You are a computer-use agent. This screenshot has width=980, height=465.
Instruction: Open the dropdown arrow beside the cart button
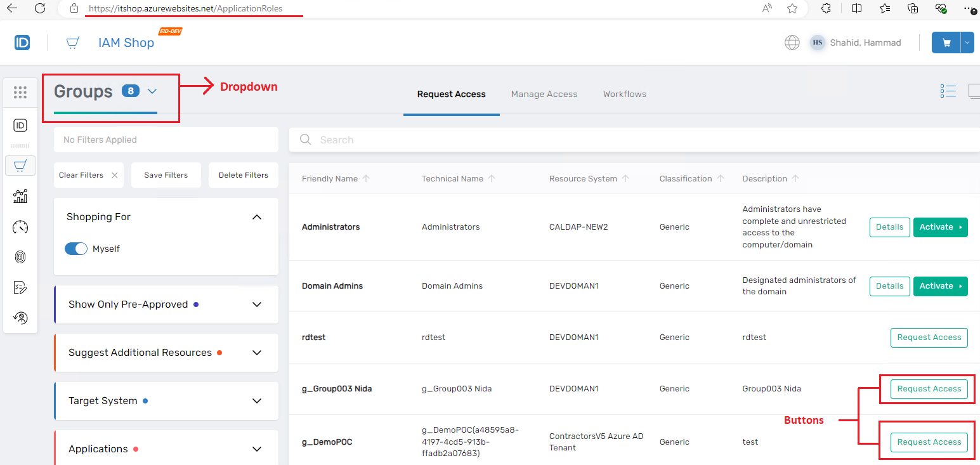(x=967, y=43)
